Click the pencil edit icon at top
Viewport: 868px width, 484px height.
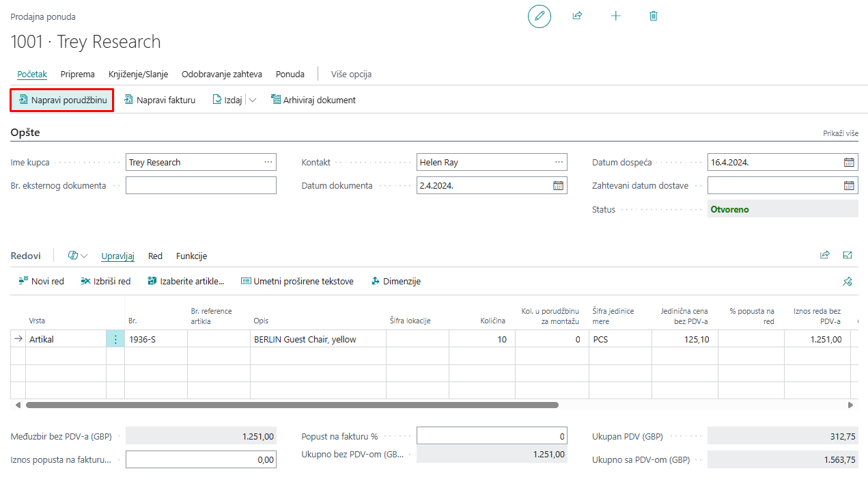[539, 16]
